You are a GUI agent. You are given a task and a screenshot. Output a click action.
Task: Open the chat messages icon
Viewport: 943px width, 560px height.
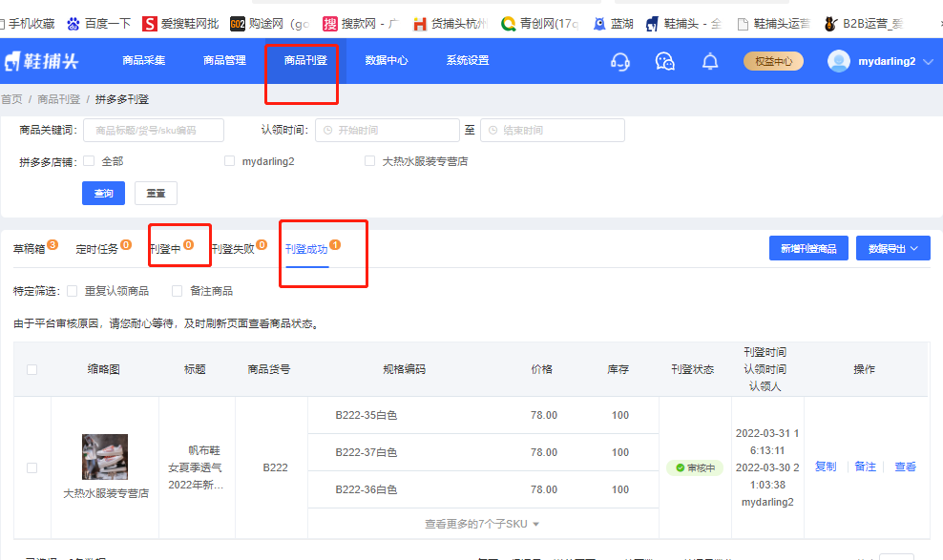665,62
